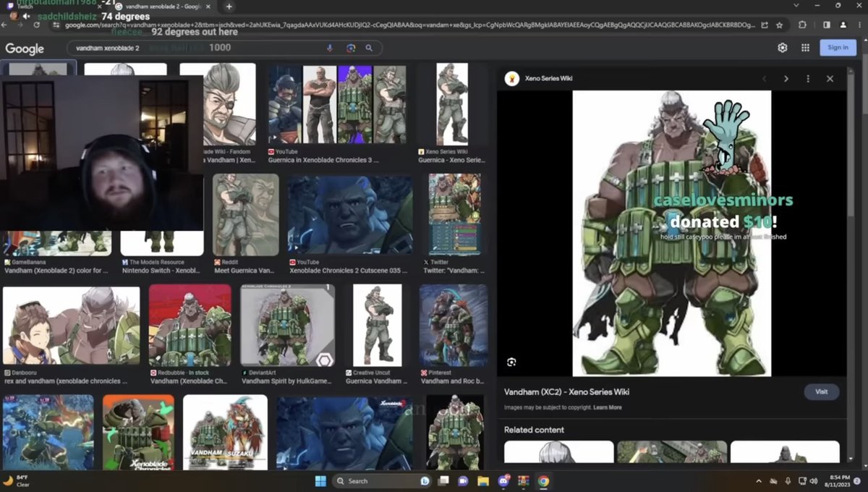Open Google quick settings gear
Image resolution: width=868 pixels, height=492 pixels.
click(783, 48)
